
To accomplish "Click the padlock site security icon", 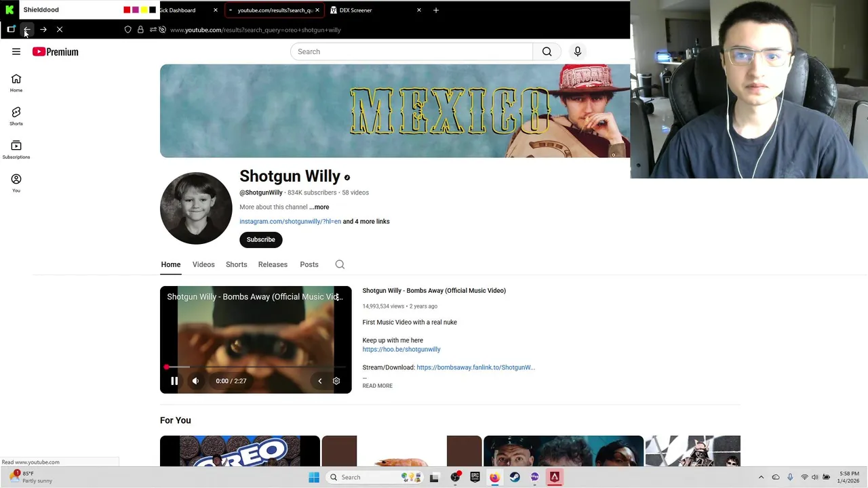I will (x=140, y=30).
